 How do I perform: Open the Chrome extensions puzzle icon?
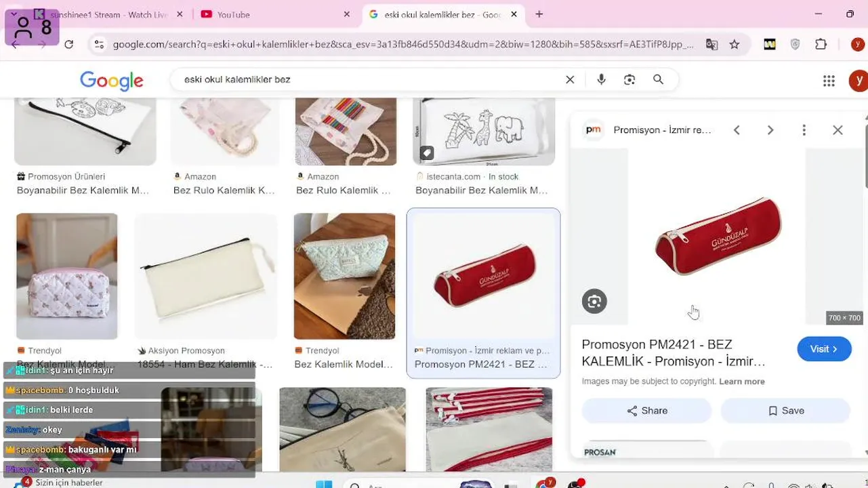(821, 44)
